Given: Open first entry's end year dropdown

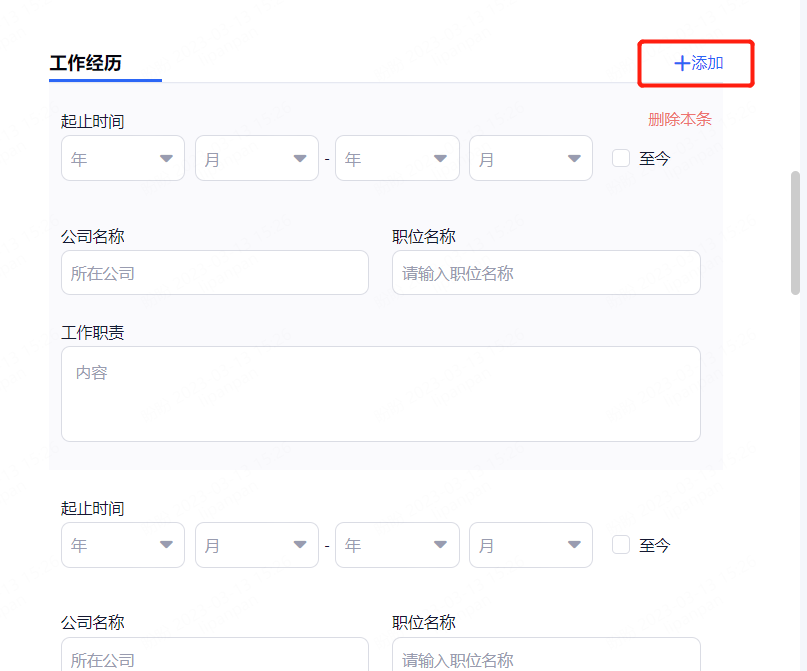Looking at the screenshot, I should 397,159.
